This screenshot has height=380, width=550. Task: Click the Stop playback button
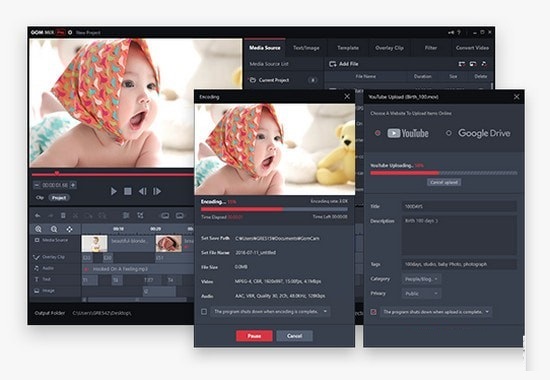(128, 191)
